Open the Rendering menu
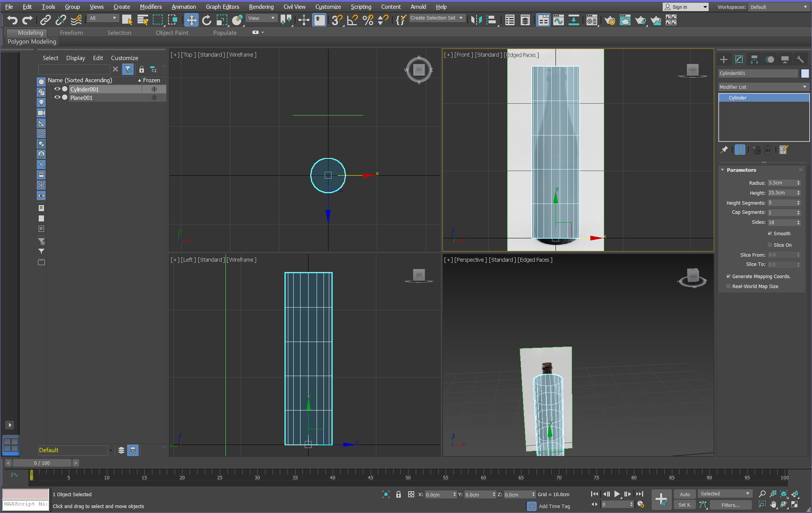812x513 pixels. tap(261, 7)
